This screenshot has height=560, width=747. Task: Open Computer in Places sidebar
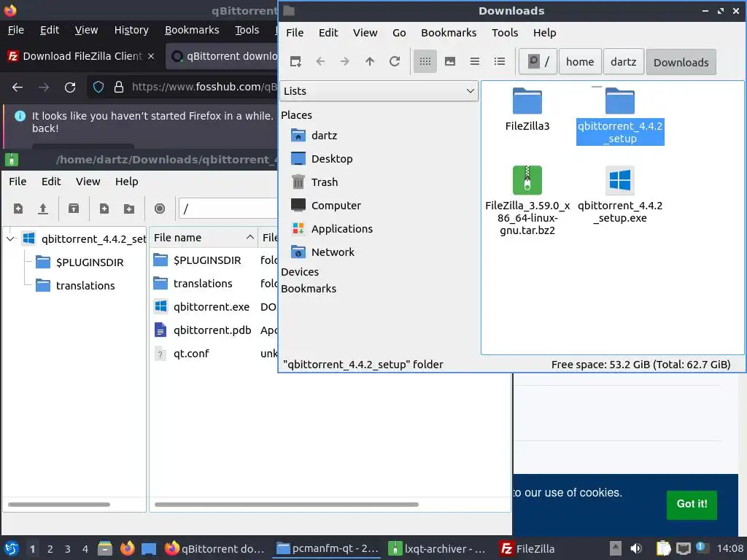(x=336, y=206)
